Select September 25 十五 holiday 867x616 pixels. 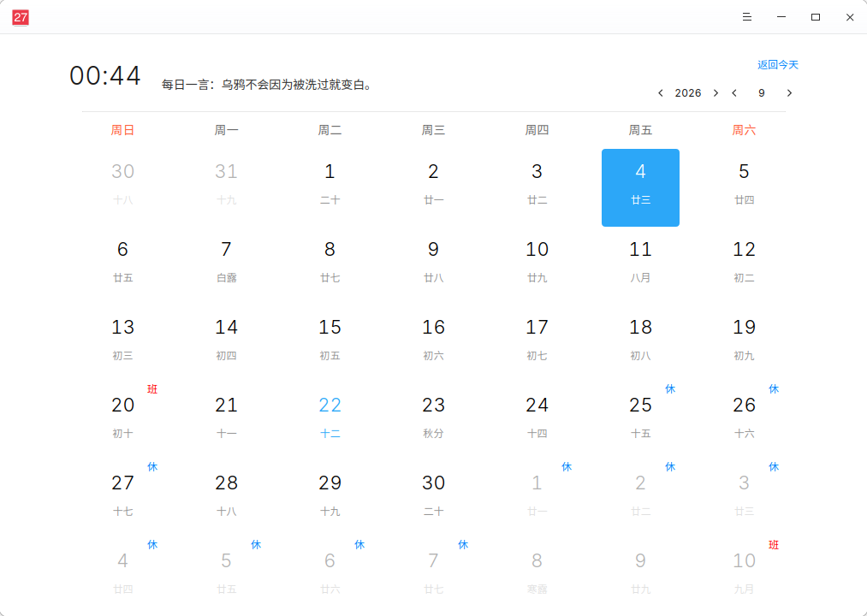click(640, 421)
